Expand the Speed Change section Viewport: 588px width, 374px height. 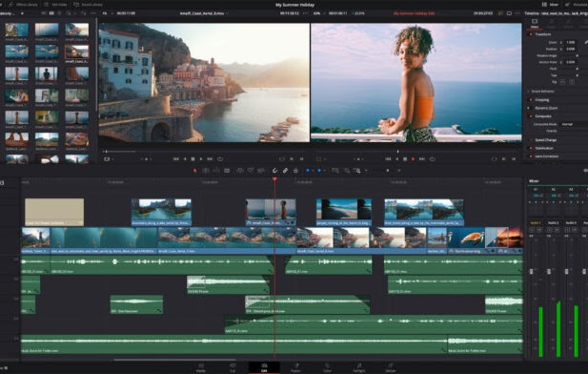tap(546, 140)
